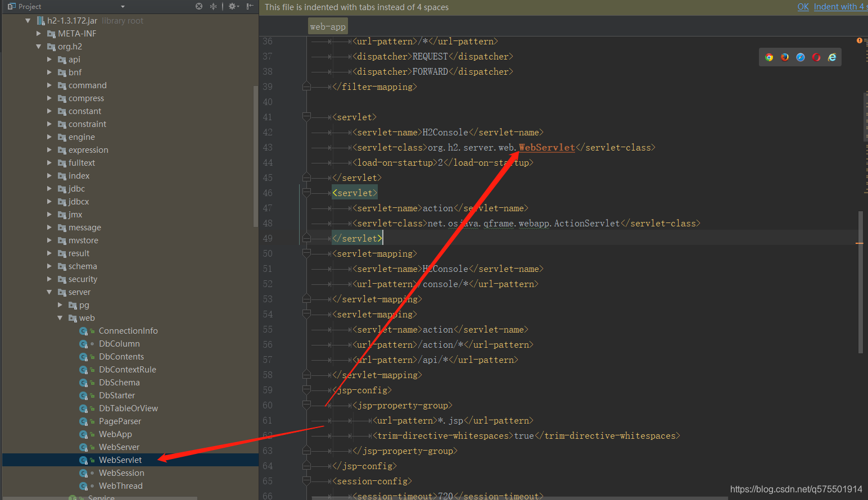This screenshot has width=868, height=500.
Task: Click the bnf package folder icon
Action: (x=62, y=73)
